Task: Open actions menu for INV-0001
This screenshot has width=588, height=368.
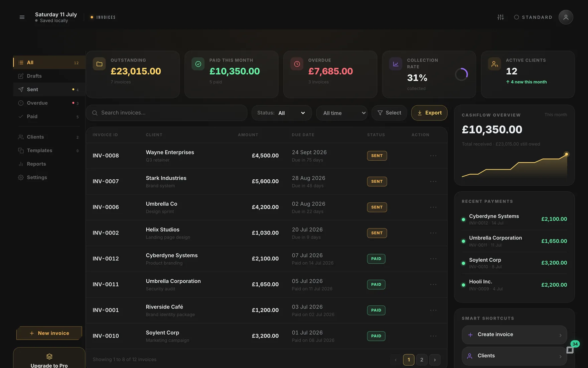Action: coord(433,310)
